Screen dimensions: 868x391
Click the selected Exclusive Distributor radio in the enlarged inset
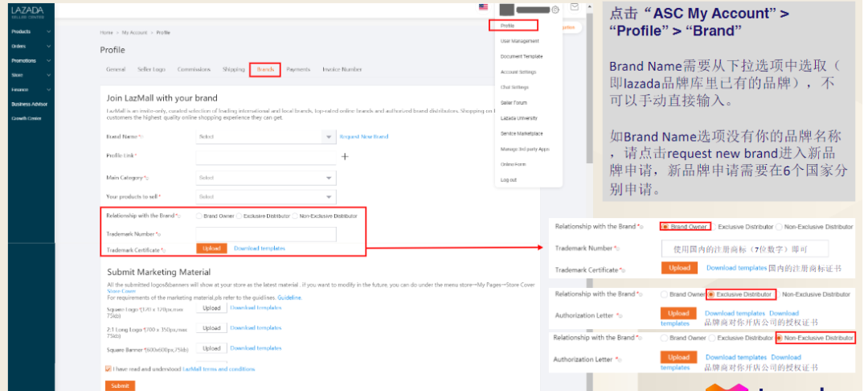710,294
